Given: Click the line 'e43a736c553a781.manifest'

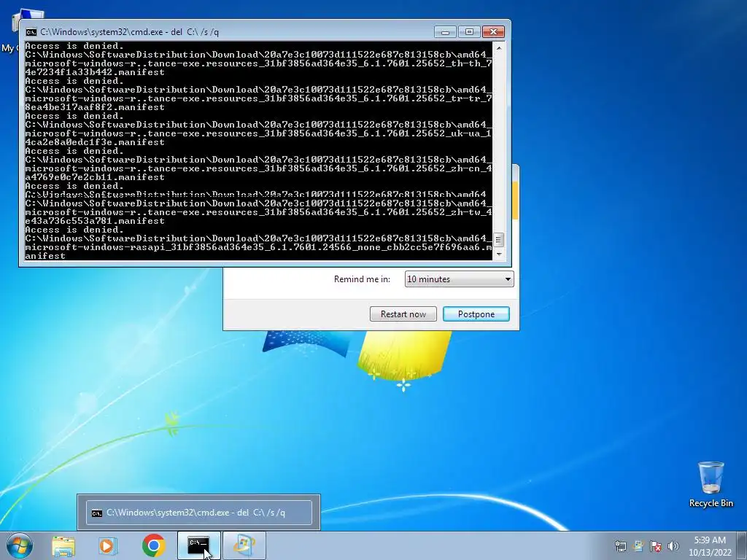Looking at the screenshot, I should pos(94,221).
